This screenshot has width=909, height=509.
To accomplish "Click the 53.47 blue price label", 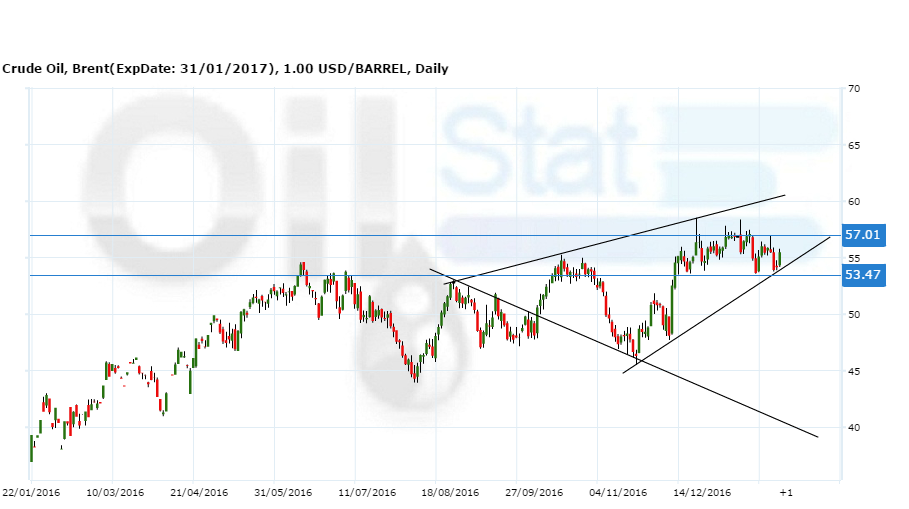I will click(x=863, y=275).
